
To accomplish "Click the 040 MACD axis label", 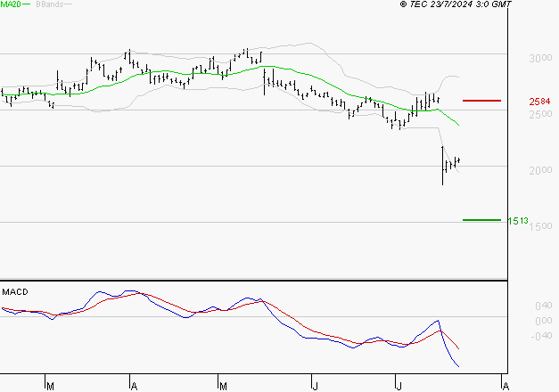I will click(544, 306).
